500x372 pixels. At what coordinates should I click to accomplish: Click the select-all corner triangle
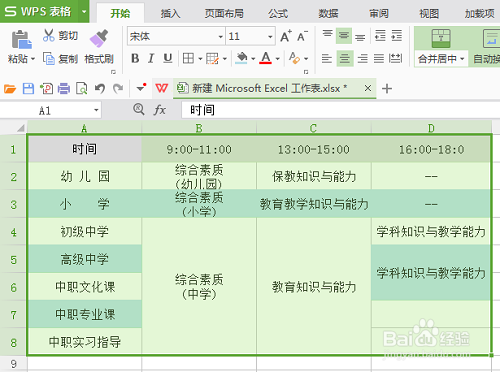pos(21,128)
